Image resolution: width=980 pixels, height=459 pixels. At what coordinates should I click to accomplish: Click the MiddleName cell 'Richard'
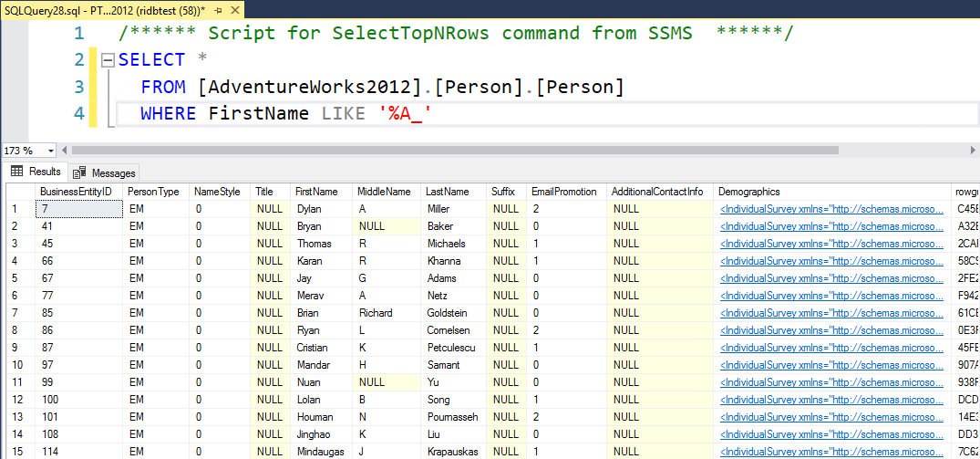(387, 313)
